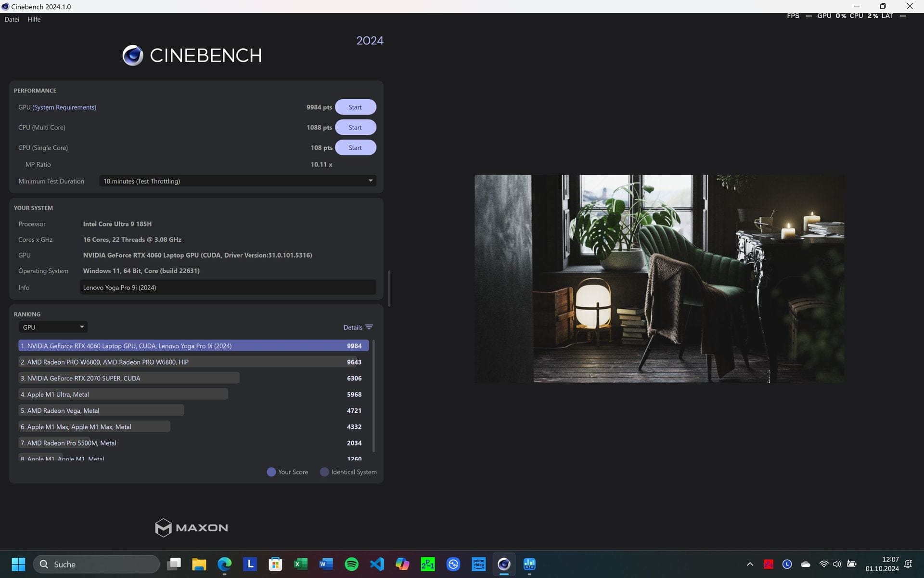Screen dimensions: 924x578
Task: Open Microsoft Store from the taskbar
Action: coord(275,564)
